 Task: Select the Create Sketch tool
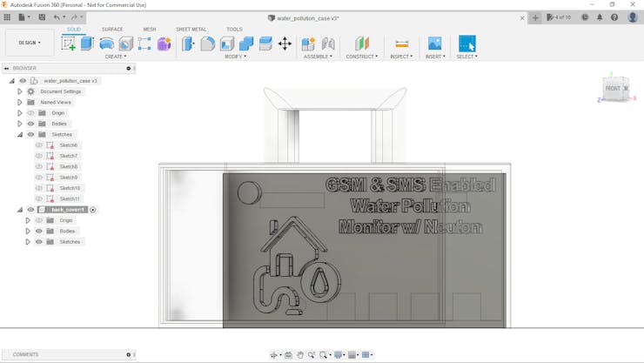coord(68,44)
